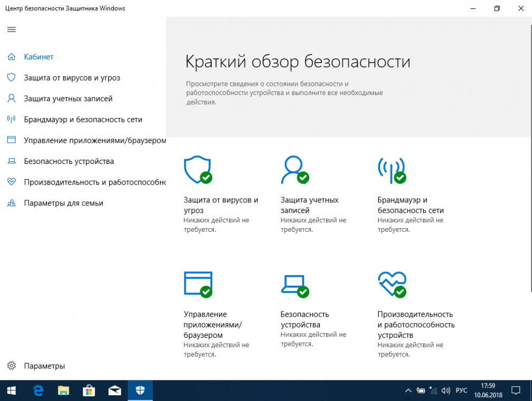This screenshot has height=401, width=532.
Task: Click the Windows Defender taskbar button
Action: 140,390
